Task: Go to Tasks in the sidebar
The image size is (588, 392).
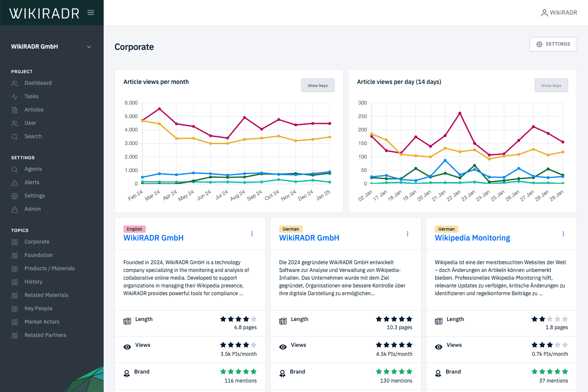Action: 31,96
